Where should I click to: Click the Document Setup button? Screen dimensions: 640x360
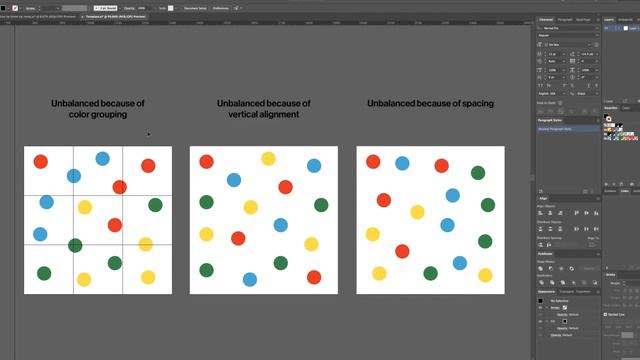click(195, 8)
